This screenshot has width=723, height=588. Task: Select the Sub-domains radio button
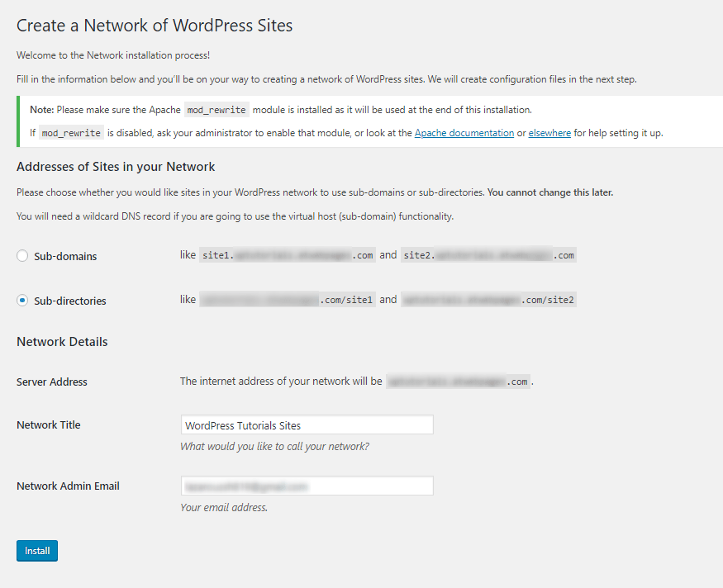pyautogui.click(x=22, y=256)
